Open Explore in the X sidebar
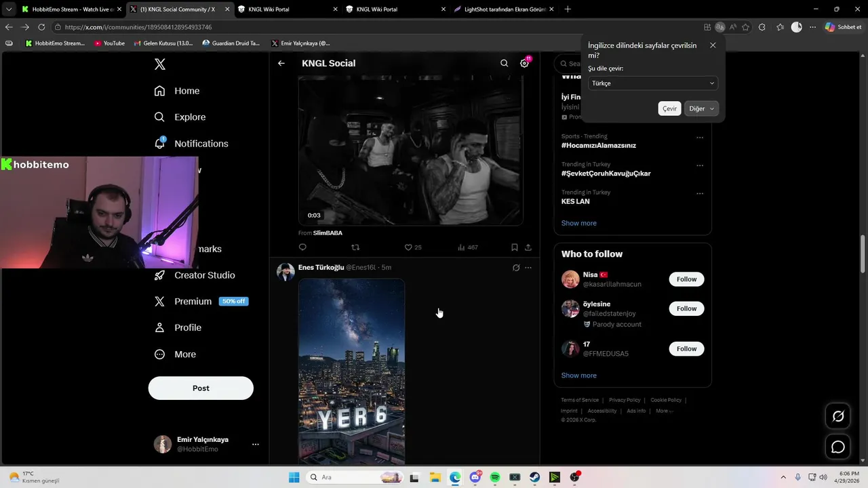This screenshot has height=488, width=868. pyautogui.click(x=180, y=117)
